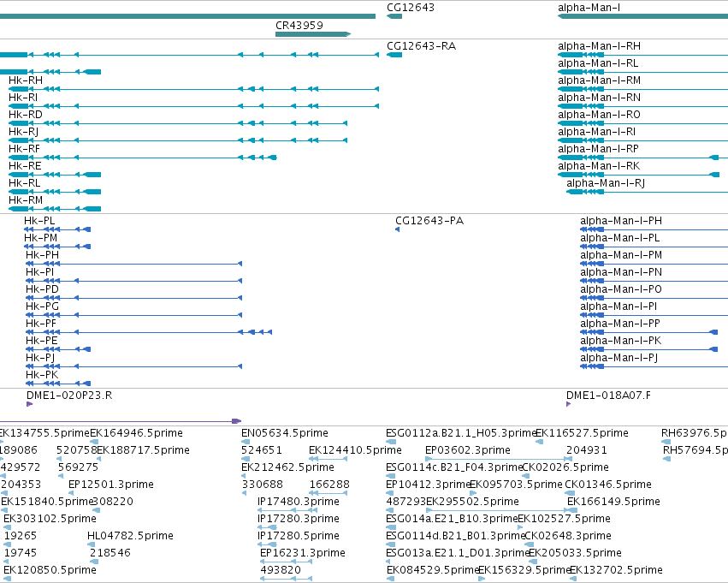Click the DME1-018A07.F feature label

click(x=608, y=396)
